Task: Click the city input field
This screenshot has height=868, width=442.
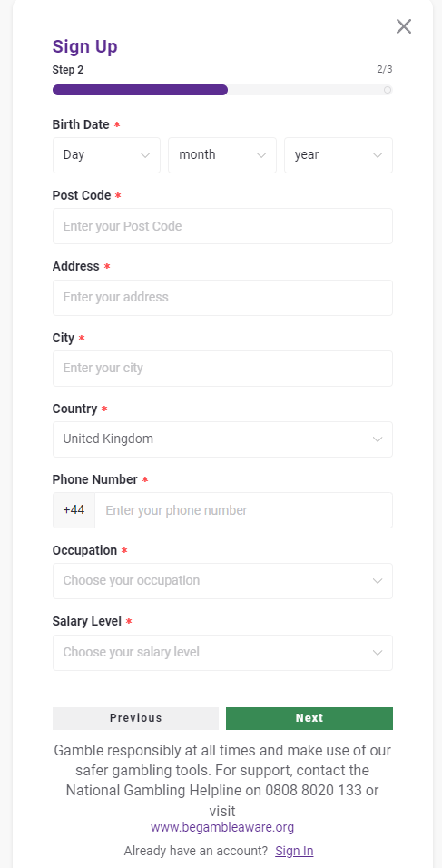Action: 222,368
